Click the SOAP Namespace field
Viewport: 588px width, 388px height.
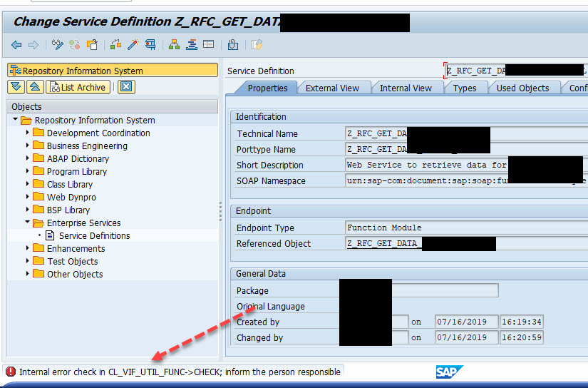[466, 181]
